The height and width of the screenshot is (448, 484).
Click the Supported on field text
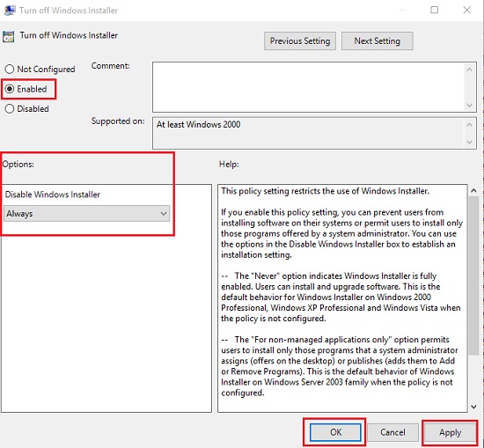pyautogui.click(x=199, y=124)
